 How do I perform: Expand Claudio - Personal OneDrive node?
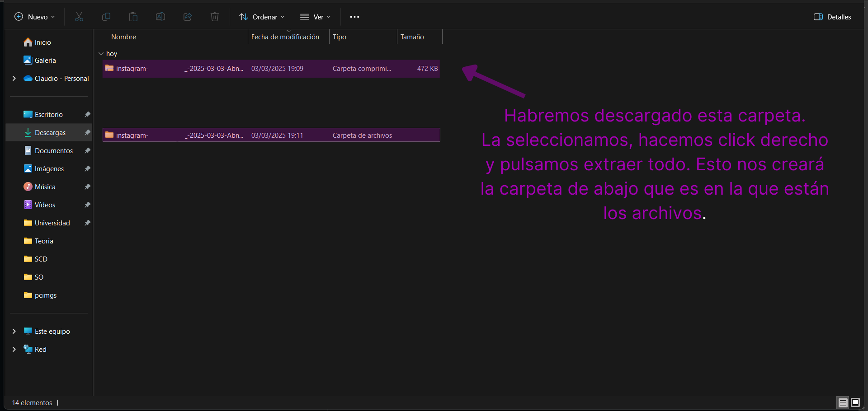pyautogui.click(x=14, y=78)
